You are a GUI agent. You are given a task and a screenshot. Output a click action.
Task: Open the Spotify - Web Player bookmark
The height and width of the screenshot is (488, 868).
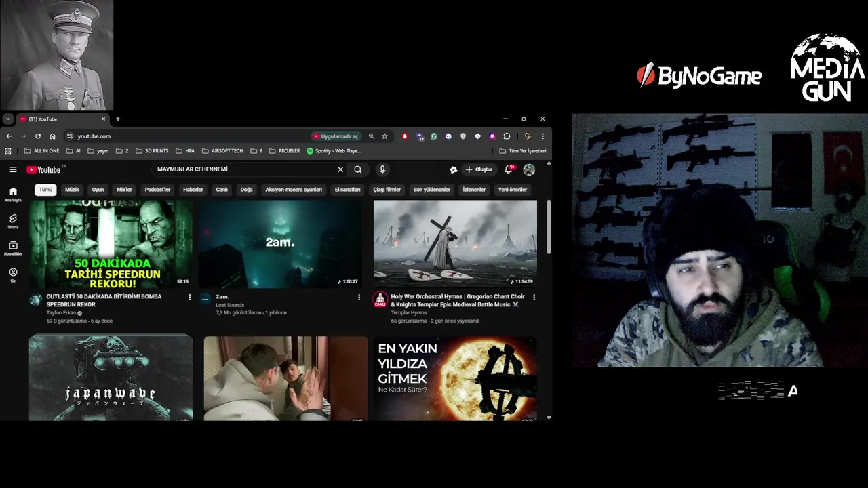334,151
